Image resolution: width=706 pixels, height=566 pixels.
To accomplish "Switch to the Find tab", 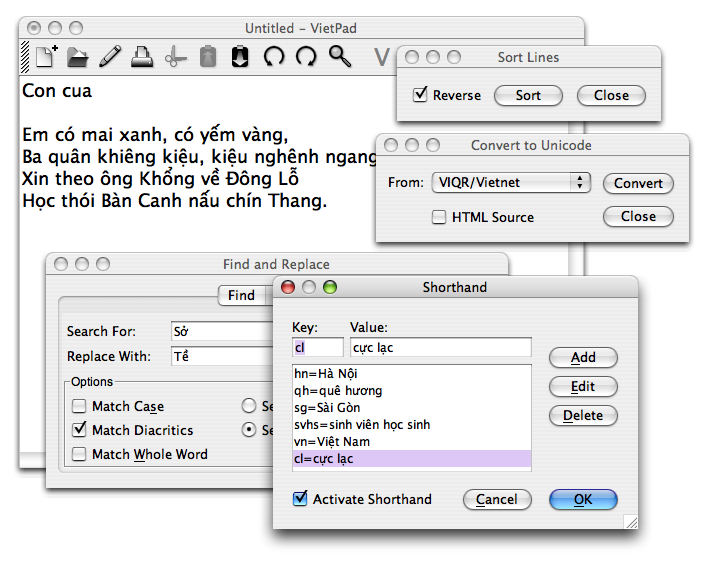I will (241, 295).
